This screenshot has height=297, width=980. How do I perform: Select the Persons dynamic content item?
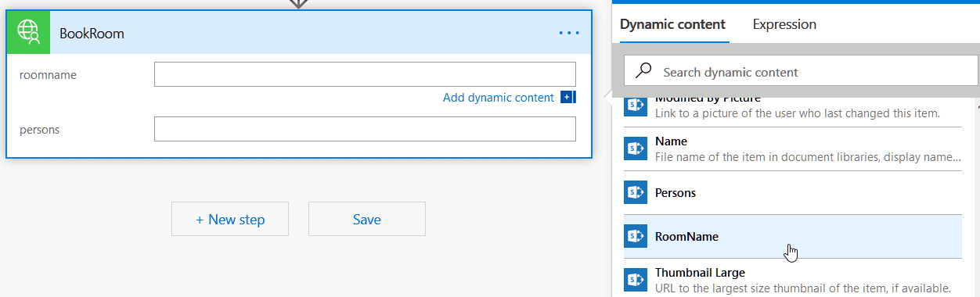pos(793,192)
